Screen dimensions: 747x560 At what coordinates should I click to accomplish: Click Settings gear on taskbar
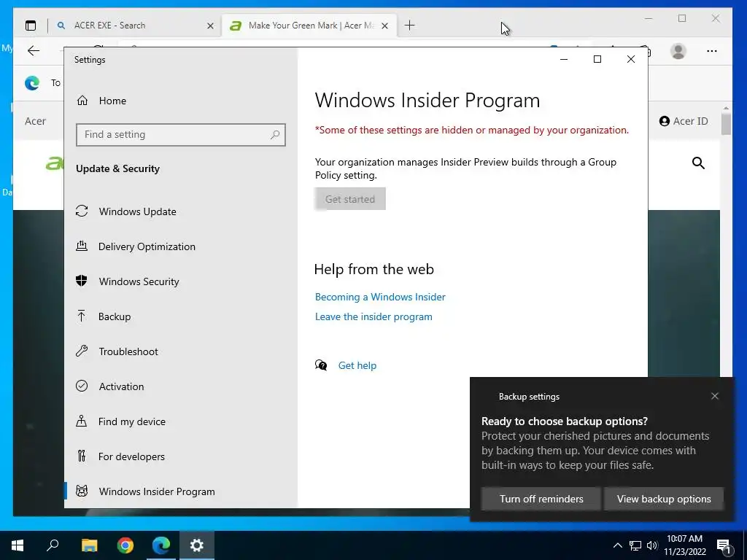click(x=197, y=545)
